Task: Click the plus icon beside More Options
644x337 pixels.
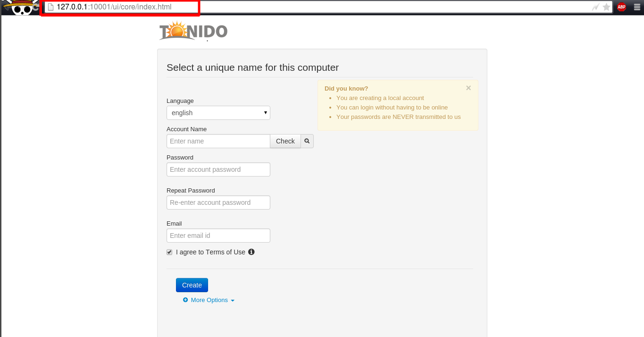Action: point(184,300)
